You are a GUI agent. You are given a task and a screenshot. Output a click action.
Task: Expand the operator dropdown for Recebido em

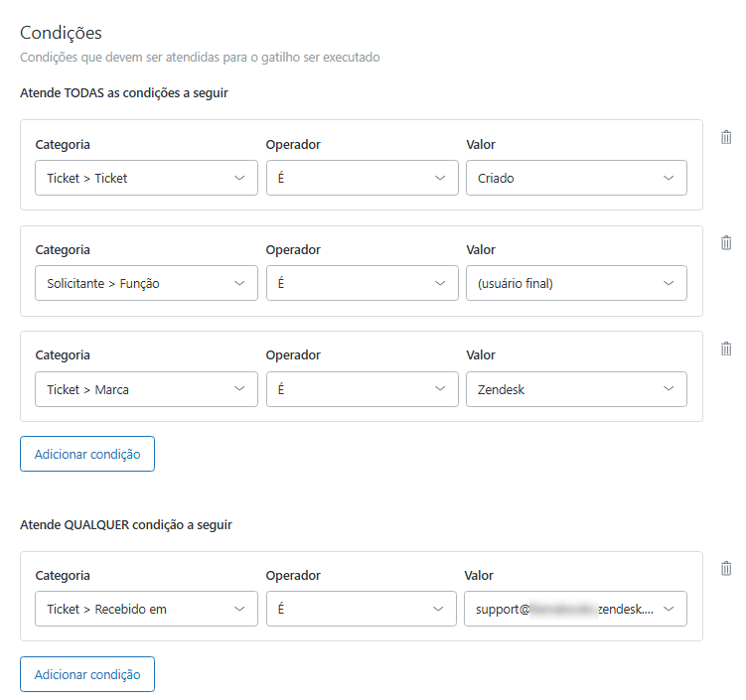click(362, 610)
